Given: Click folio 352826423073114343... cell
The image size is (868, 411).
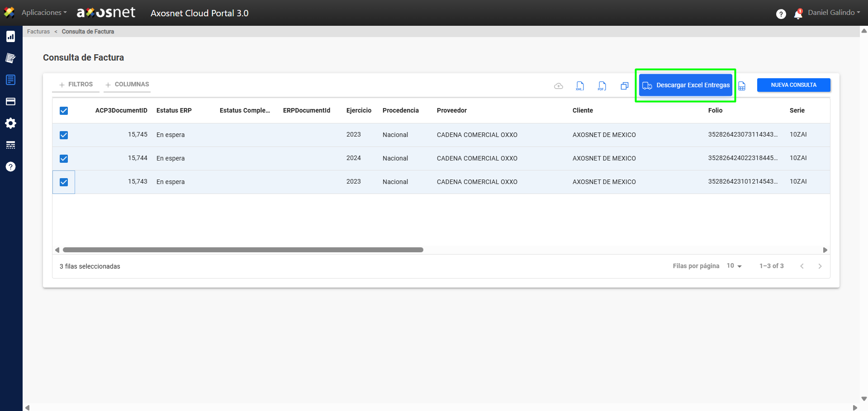Looking at the screenshot, I should (743, 135).
